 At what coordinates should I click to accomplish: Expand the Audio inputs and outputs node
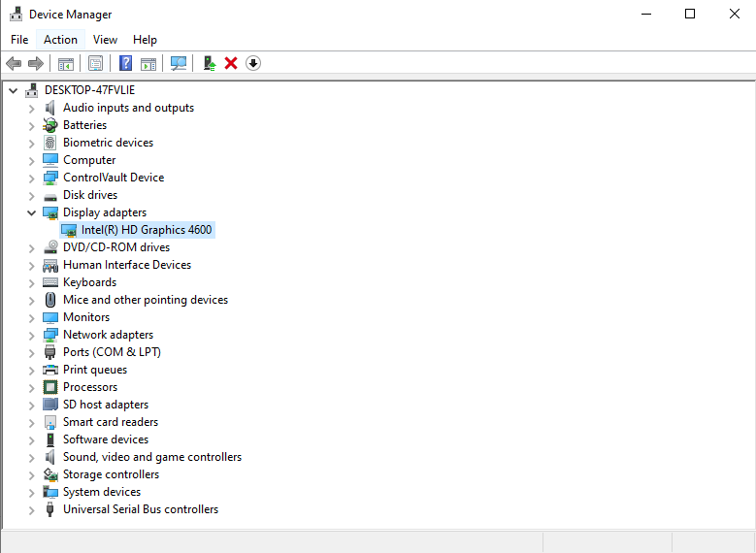pos(31,108)
